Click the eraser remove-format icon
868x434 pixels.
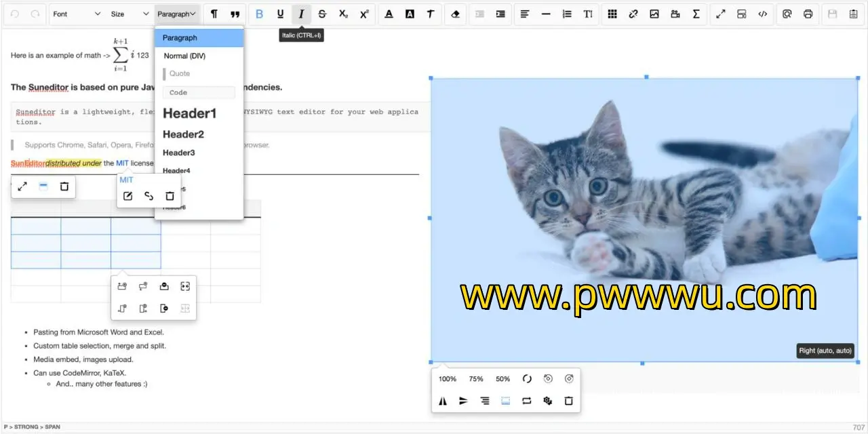pos(455,14)
